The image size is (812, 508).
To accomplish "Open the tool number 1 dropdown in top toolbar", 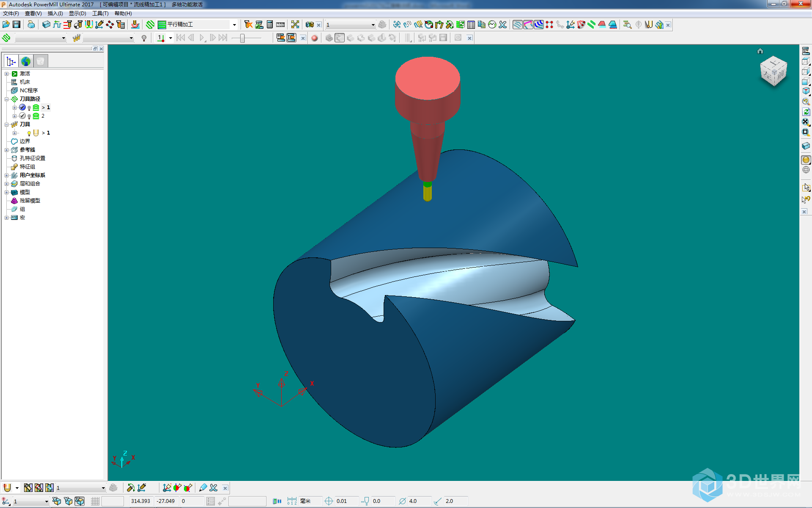I will (373, 25).
